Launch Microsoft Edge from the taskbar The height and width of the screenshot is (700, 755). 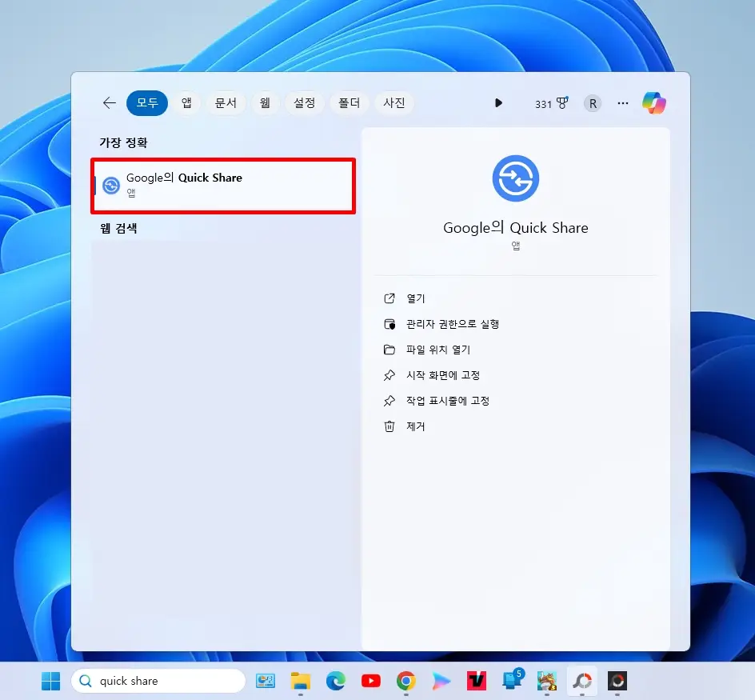[335, 681]
